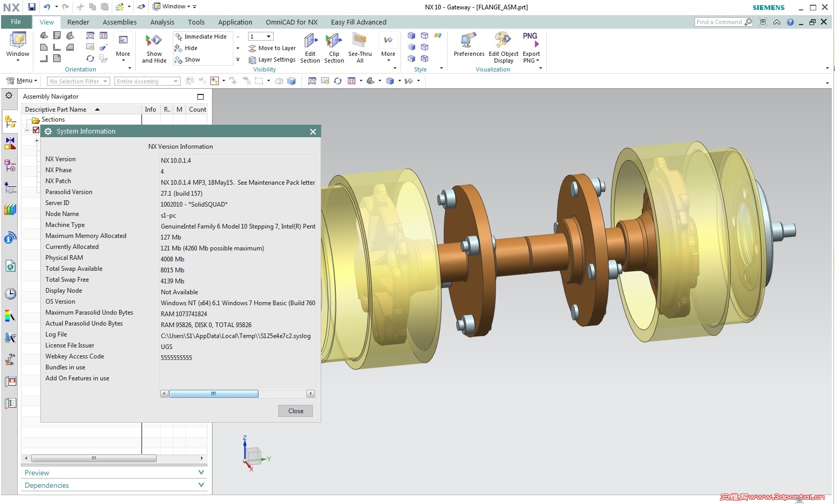The width and height of the screenshot is (835, 504).
Task: Click the NX Help question mark icon
Action: click(x=790, y=22)
